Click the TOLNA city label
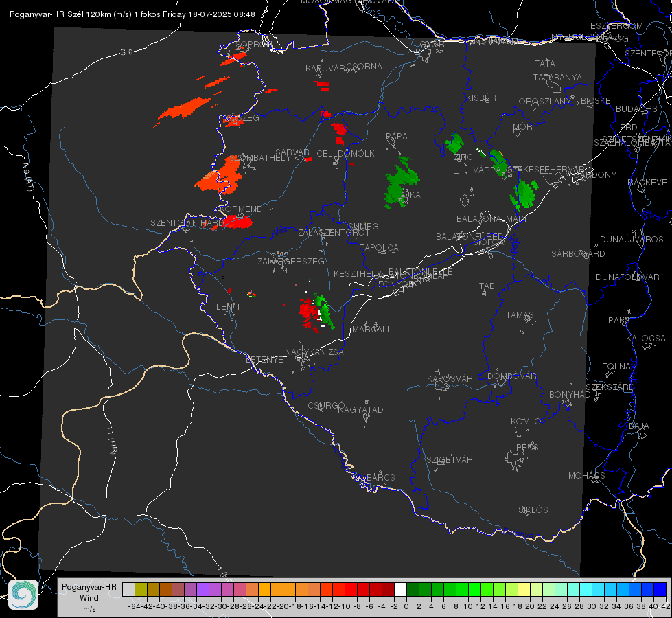This screenshot has width=672, height=618. (616, 367)
